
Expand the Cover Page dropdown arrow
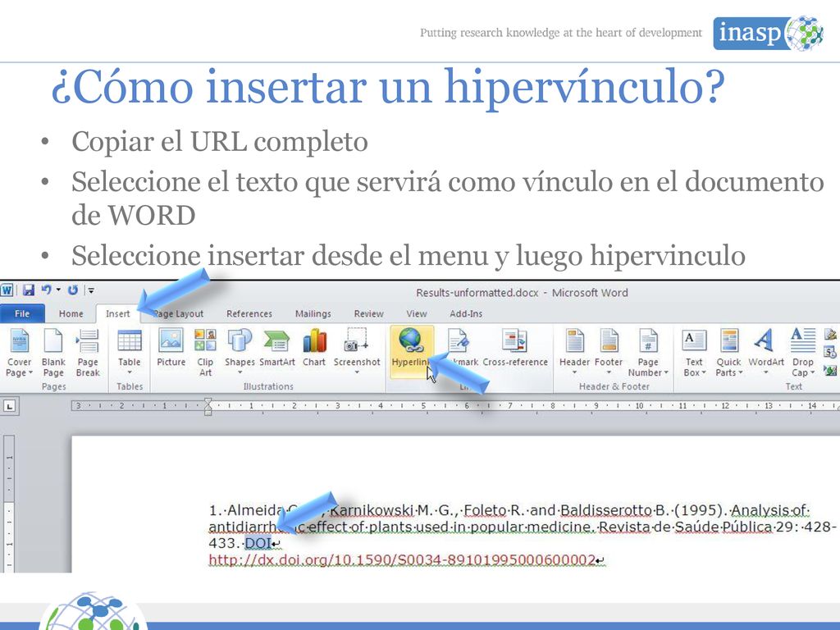(30, 373)
